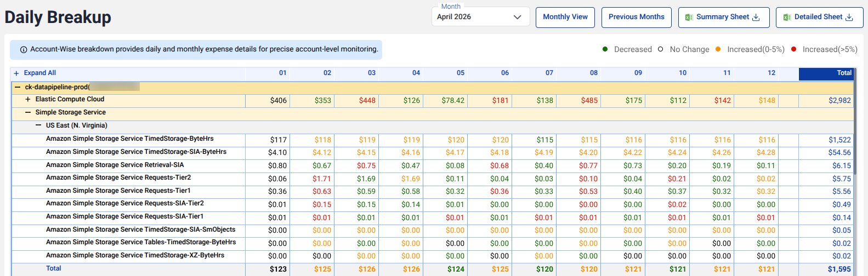Click the Expand All link

pyautogui.click(x=40, y=73)
